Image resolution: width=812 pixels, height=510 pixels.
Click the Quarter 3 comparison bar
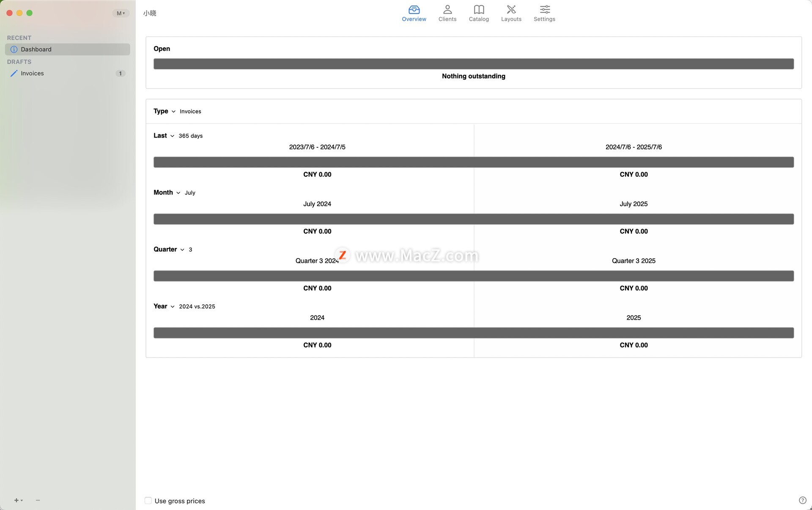474,276
